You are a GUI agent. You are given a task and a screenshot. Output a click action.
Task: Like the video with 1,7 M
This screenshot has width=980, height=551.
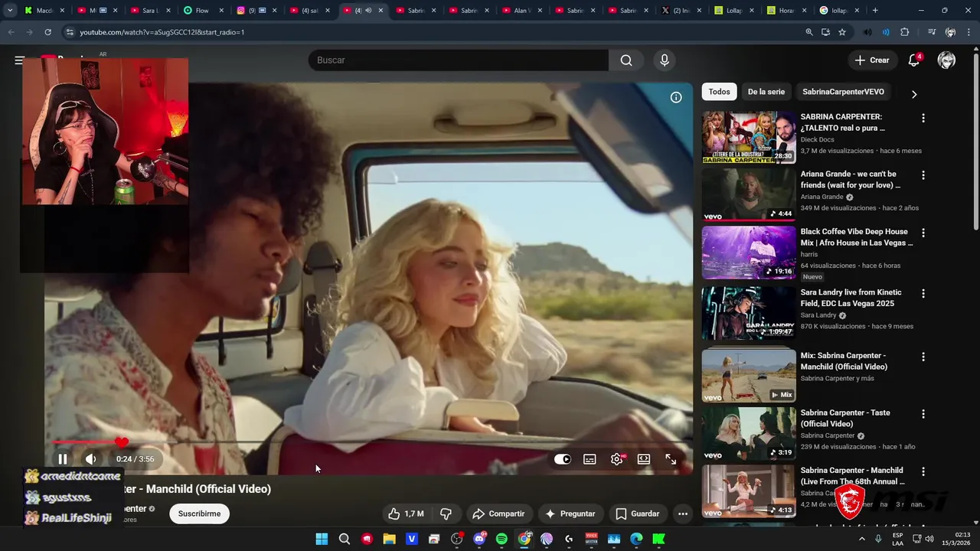click(x=406, y=514)
